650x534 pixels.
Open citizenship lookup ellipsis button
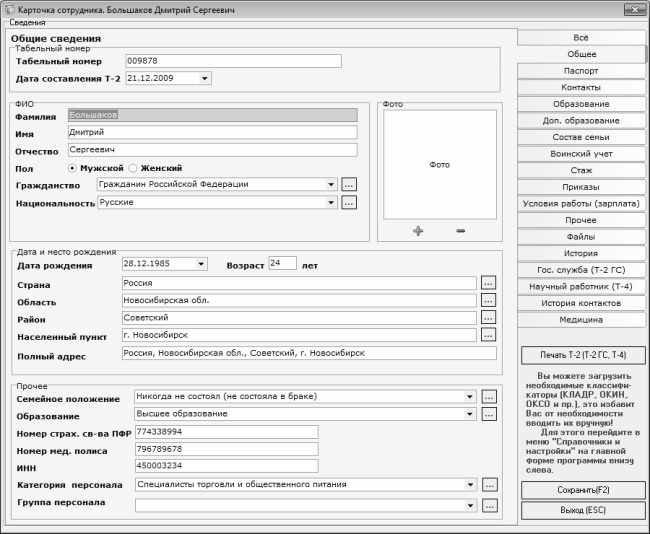349,184
